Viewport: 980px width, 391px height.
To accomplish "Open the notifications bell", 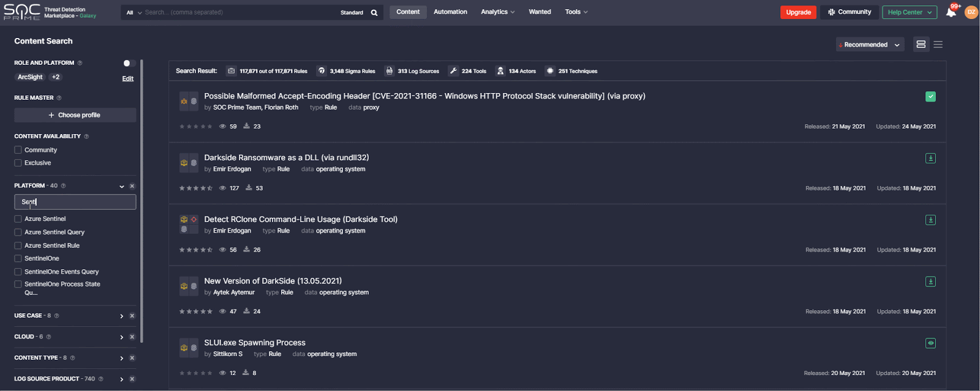I will 951,12.
